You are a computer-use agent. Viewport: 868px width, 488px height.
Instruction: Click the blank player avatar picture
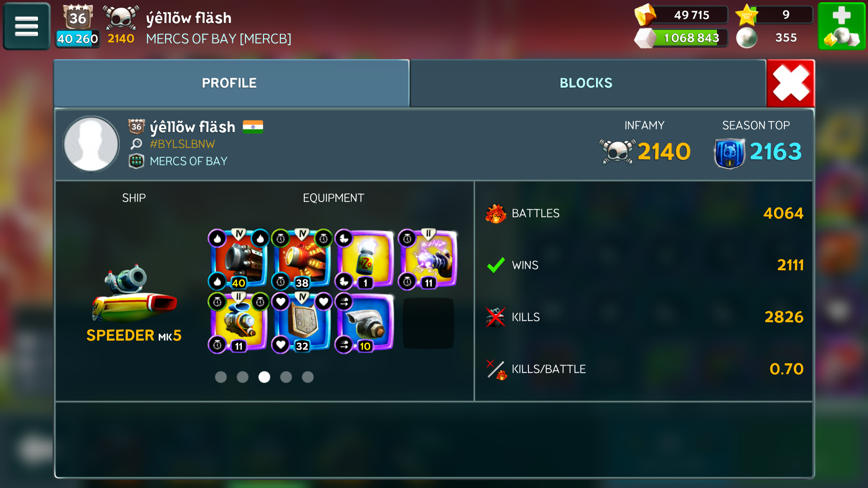91,144
